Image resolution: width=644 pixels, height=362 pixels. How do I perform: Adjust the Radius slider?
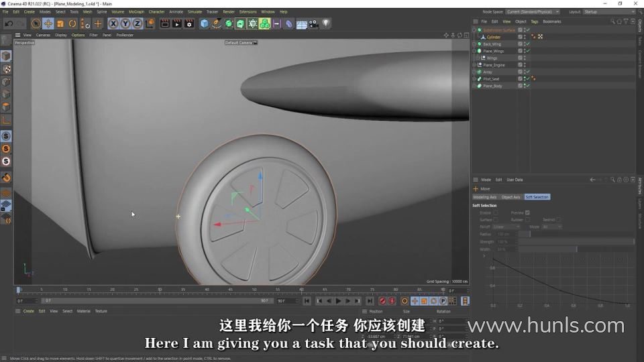[576, 234]
